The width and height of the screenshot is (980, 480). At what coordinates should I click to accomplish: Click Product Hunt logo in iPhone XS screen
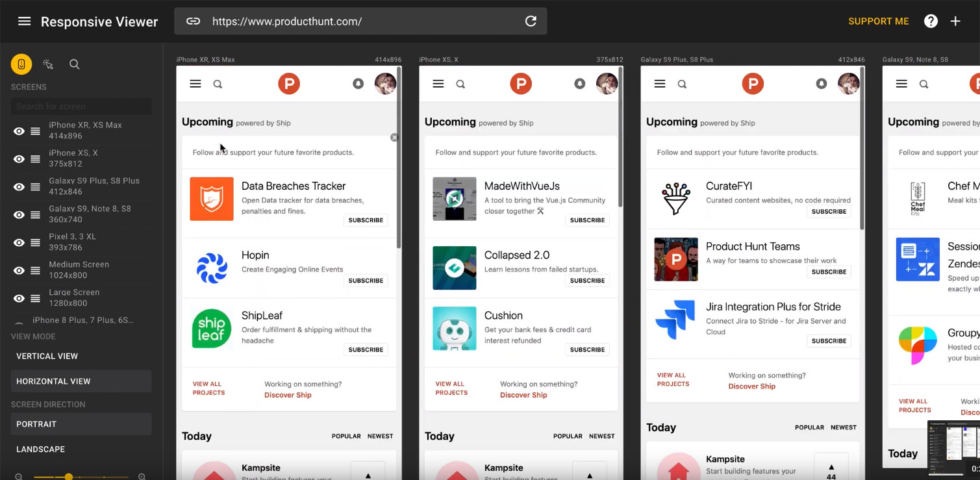tap(521, 84)
